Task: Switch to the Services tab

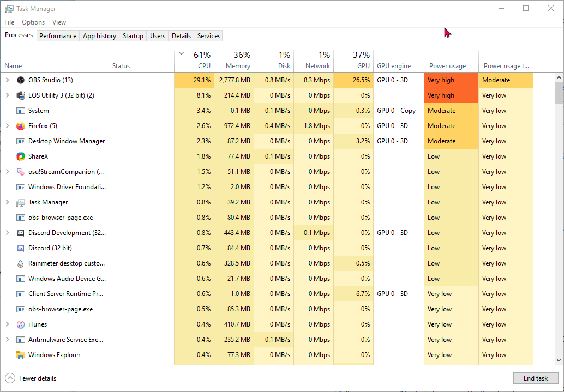Action: (x=208, y=36)
